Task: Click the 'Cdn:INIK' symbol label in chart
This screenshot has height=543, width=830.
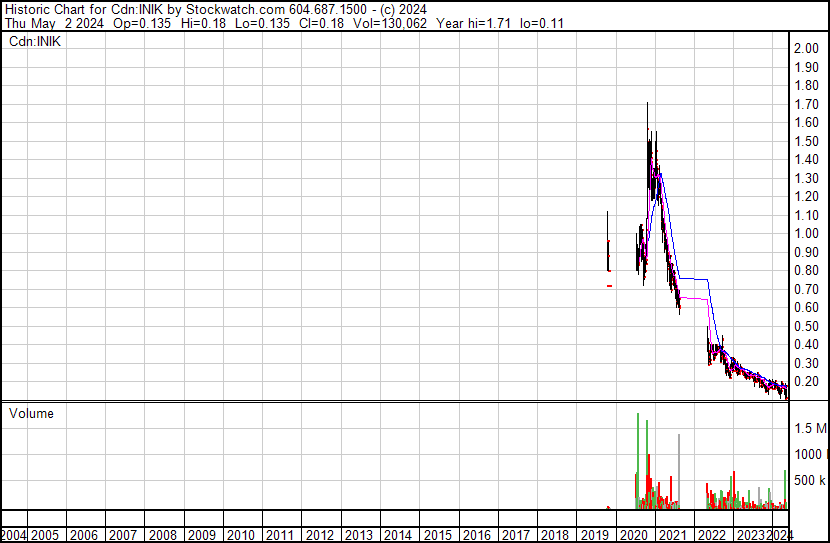Action: [x=35, y=41]
